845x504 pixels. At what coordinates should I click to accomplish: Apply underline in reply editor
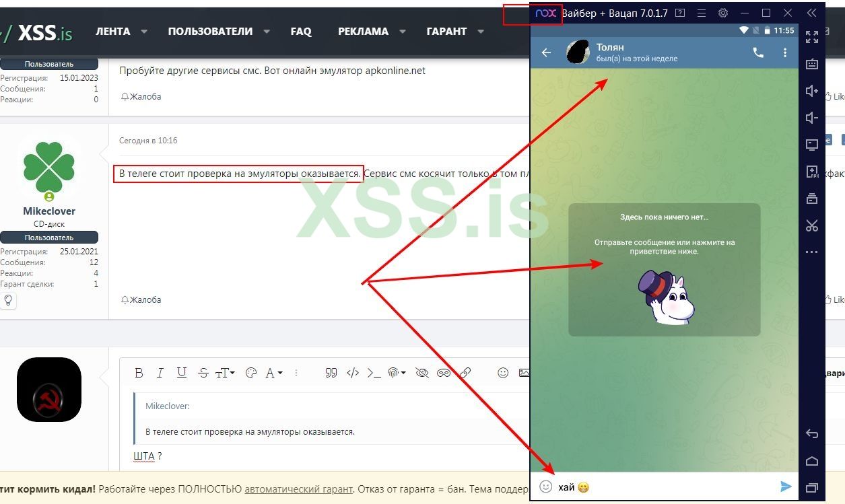(x=181, y=373)
